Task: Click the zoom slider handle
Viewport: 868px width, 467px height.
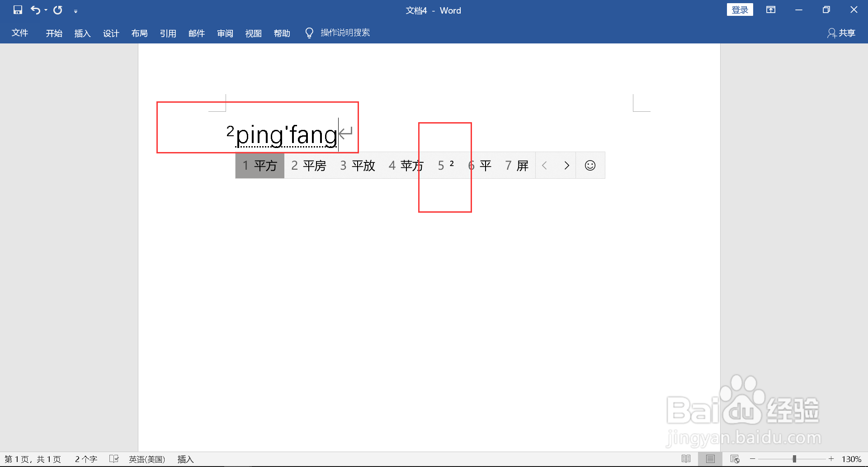Action: [x=794, y=459]
